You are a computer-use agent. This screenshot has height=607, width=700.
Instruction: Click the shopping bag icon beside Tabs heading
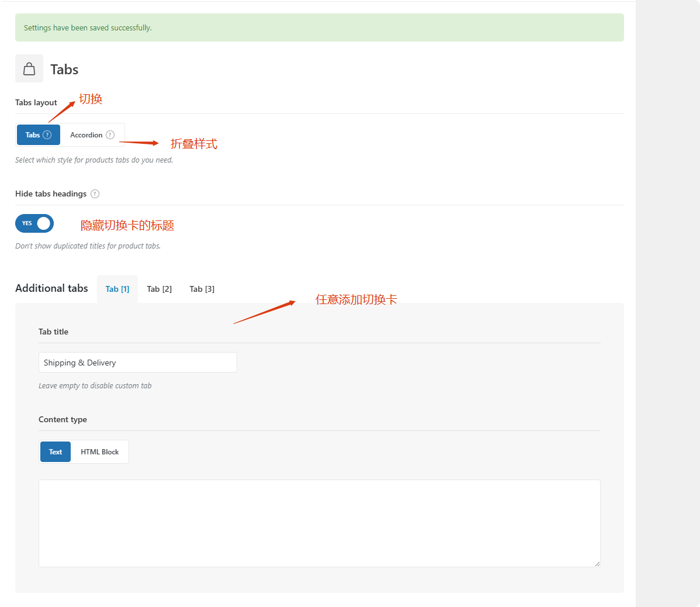tap(29, 69)
